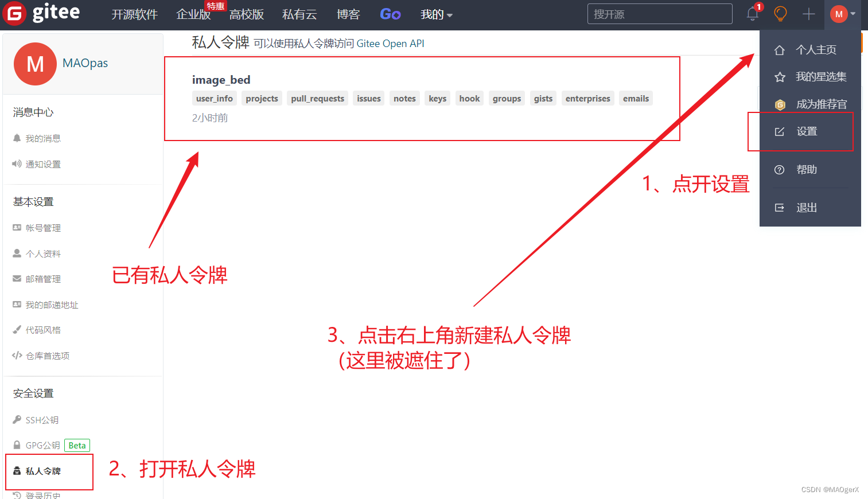Click the orange lightbulb icon
868x499 pixels.
(780, 14)
